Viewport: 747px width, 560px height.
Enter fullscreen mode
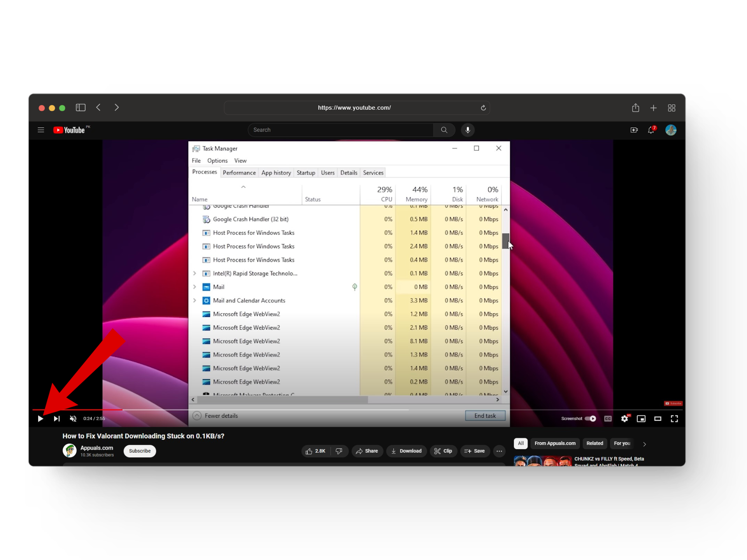click(674, 418)
